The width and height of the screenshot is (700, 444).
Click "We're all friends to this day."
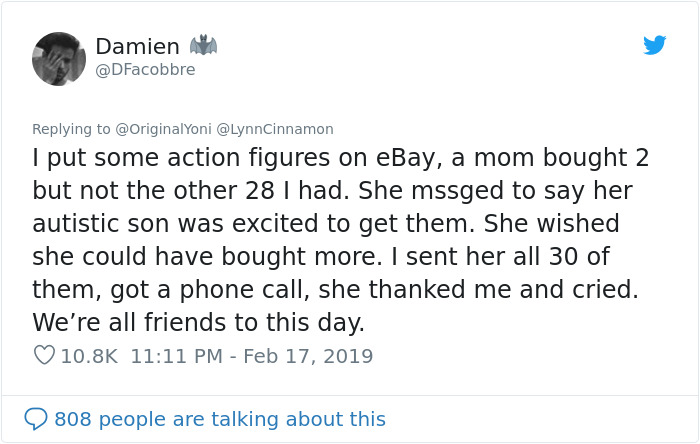click(198, 322)
